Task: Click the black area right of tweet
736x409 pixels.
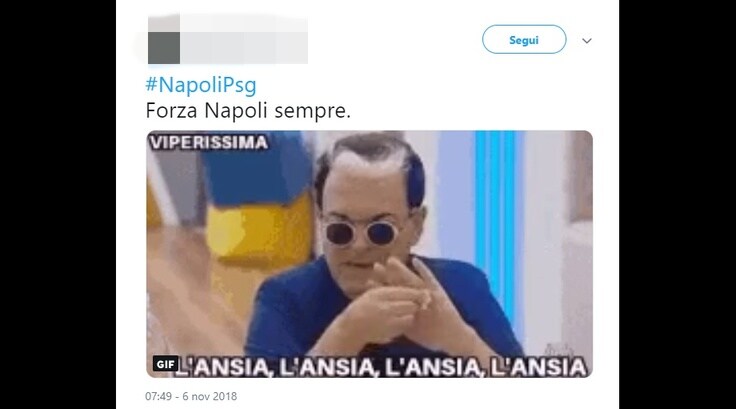Action: [x=677, y=204]
